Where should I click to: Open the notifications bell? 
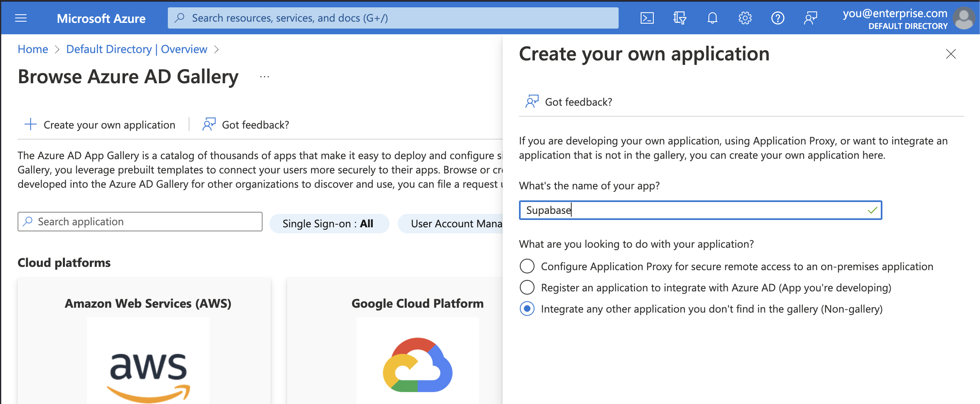pos(712,18)
